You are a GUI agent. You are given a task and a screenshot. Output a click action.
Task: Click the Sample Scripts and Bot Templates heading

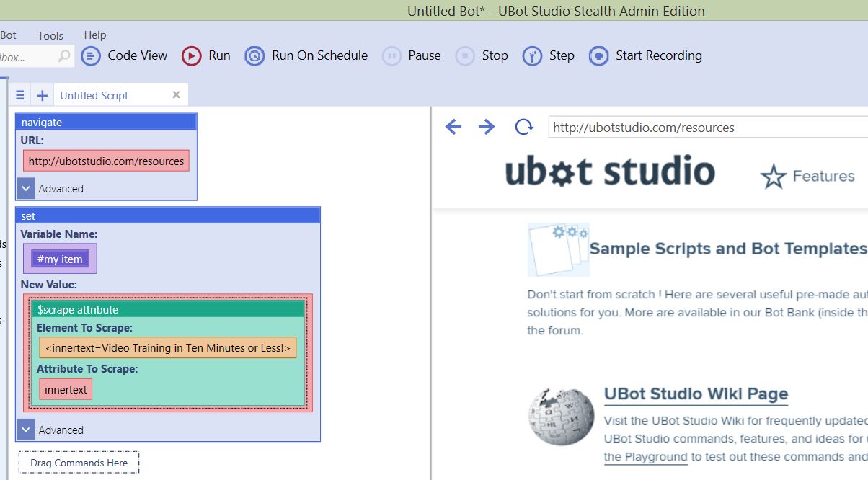[x=727, y=249]
